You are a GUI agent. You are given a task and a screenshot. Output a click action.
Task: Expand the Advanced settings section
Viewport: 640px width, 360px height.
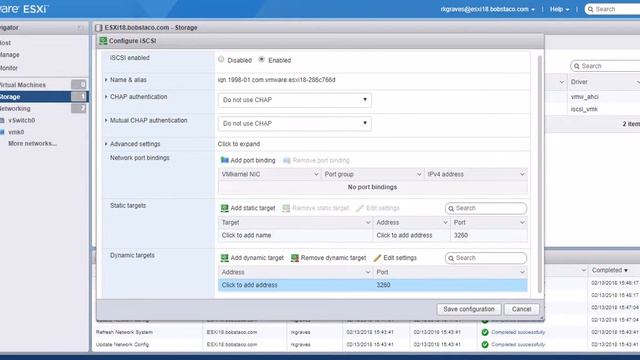point(106,144)
